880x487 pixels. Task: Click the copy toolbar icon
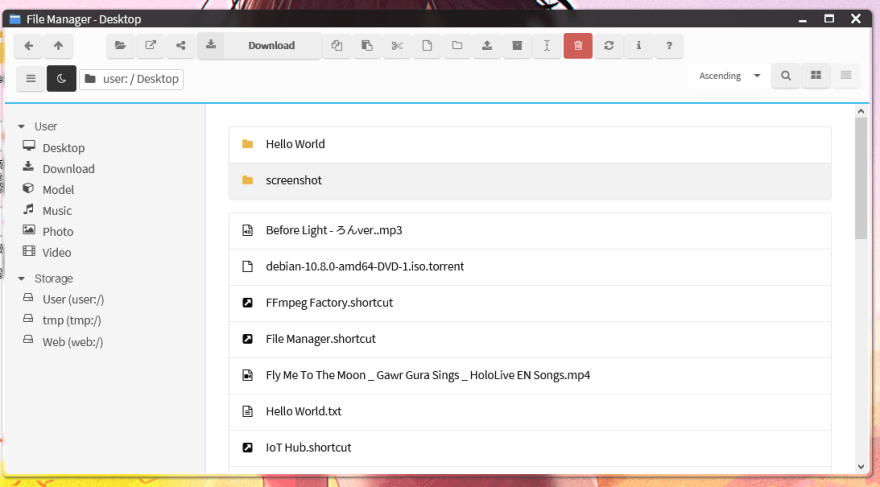tap(337, 45)
